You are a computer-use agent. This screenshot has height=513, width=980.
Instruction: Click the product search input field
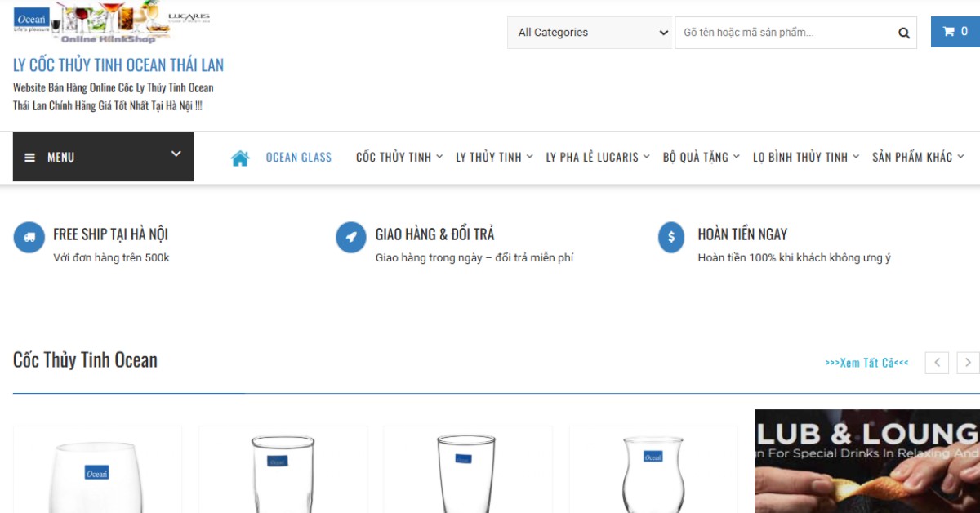[x=784, y=33]
